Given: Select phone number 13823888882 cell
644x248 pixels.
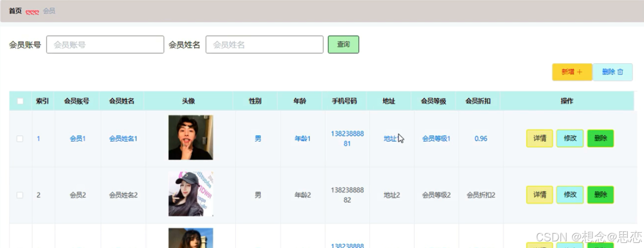Looking at the screenshot, I should [x=347, y=195].
